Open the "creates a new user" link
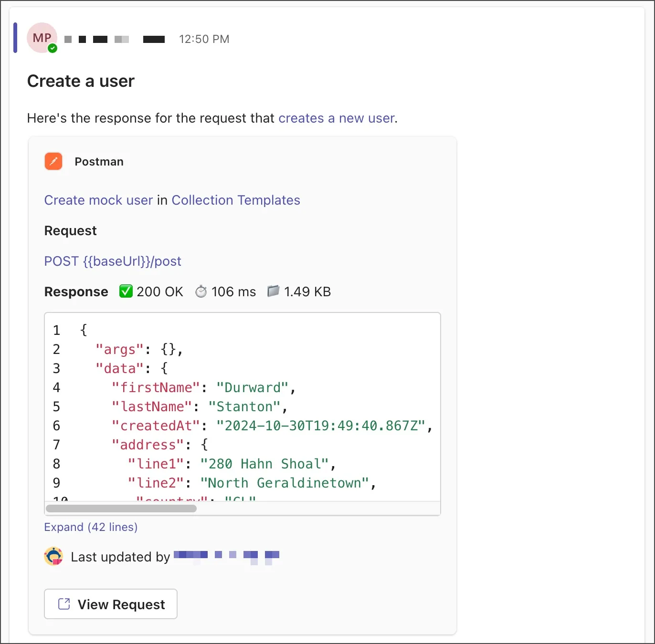 337,118
